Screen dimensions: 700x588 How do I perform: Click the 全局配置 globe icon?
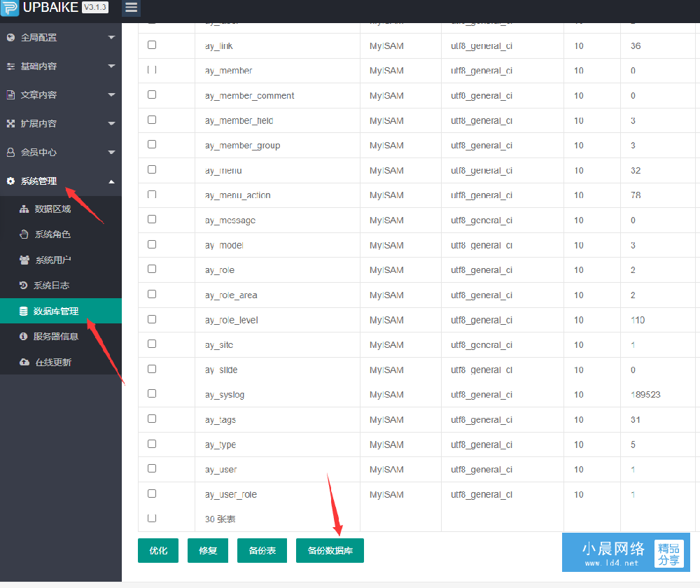pos(10,38)
